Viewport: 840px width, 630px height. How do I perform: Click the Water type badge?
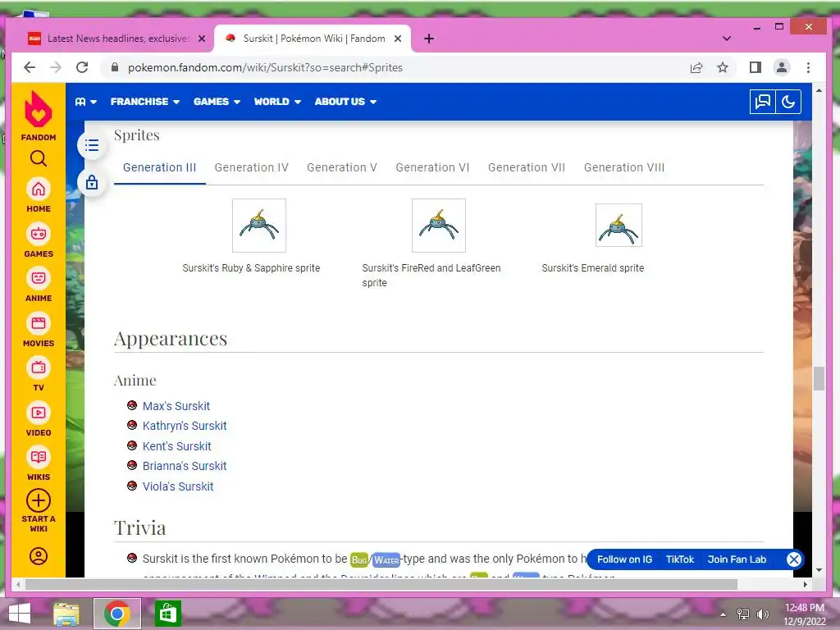[386, 559]
